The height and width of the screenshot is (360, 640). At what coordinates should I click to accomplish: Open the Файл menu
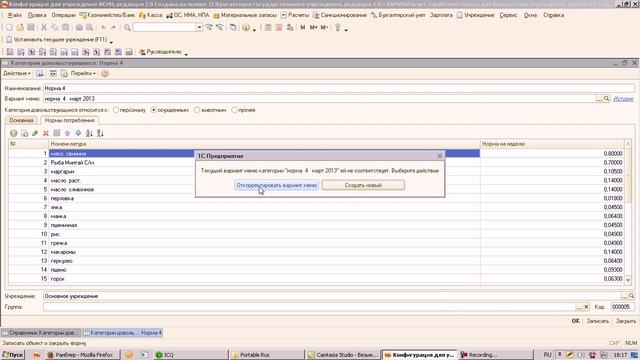coord(15,15)
